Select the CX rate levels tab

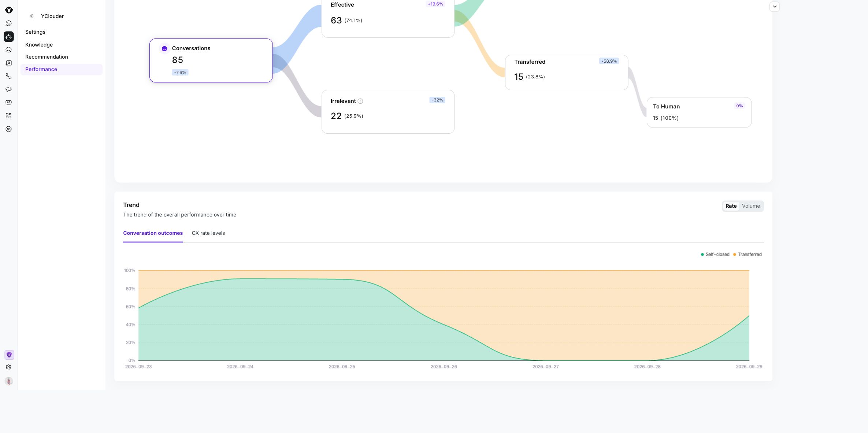[x=208, y=233]
